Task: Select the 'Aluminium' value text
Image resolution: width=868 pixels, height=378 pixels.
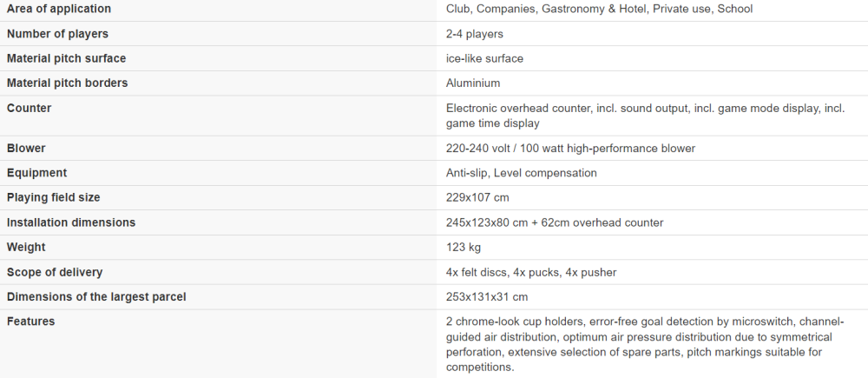Action: [x=473, y=83]
